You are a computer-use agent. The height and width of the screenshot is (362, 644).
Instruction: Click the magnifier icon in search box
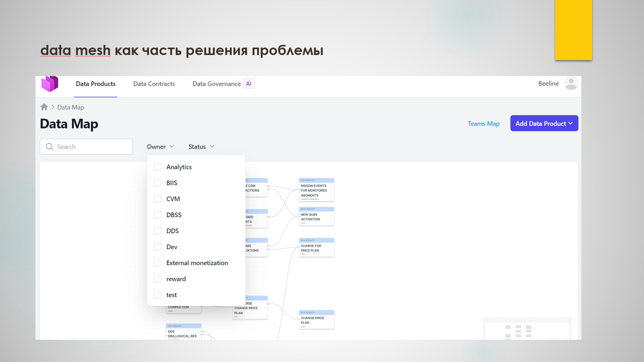click(x=49, y=147)
